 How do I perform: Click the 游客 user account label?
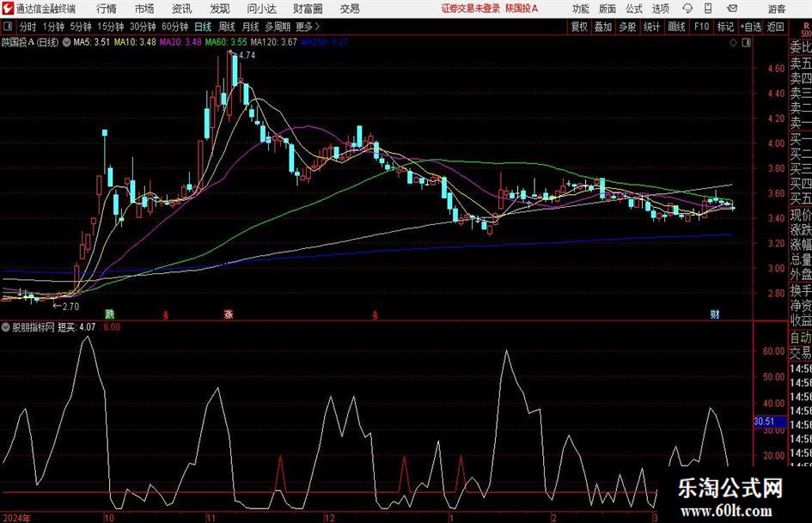click(x=777, y=9)
